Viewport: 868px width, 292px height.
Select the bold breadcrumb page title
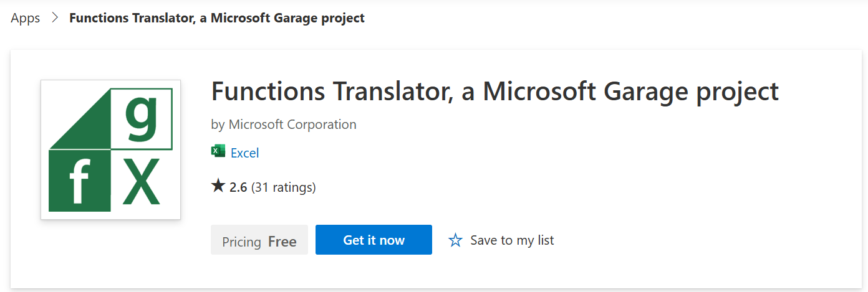click(x=217, y=18)
